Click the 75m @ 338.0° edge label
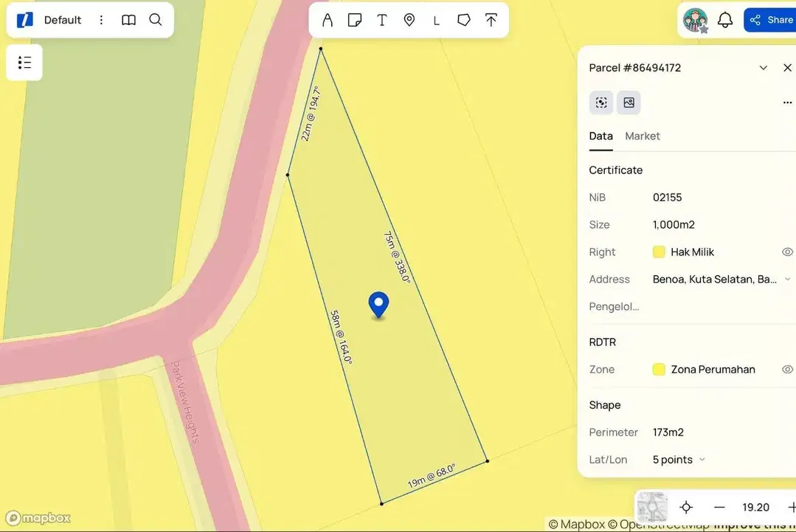This screenshot has width=796, height=532. coord(397,256)
